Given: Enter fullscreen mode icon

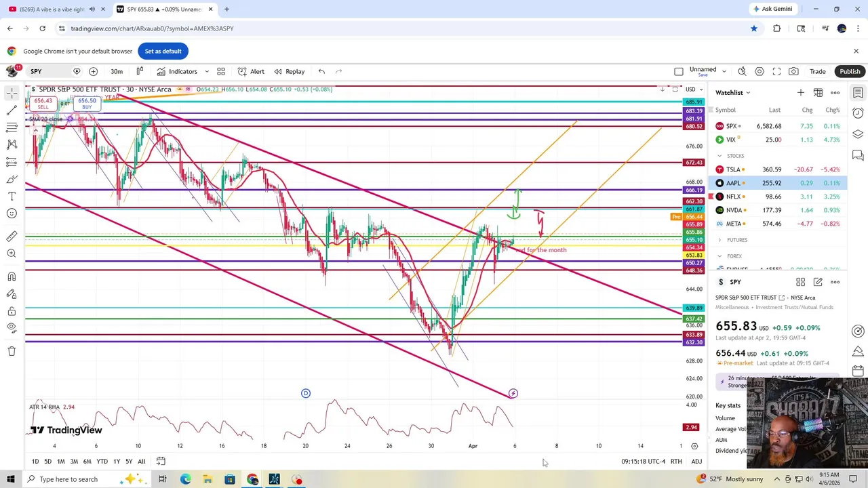Looking at the screenshot, I should pos(776,71).
